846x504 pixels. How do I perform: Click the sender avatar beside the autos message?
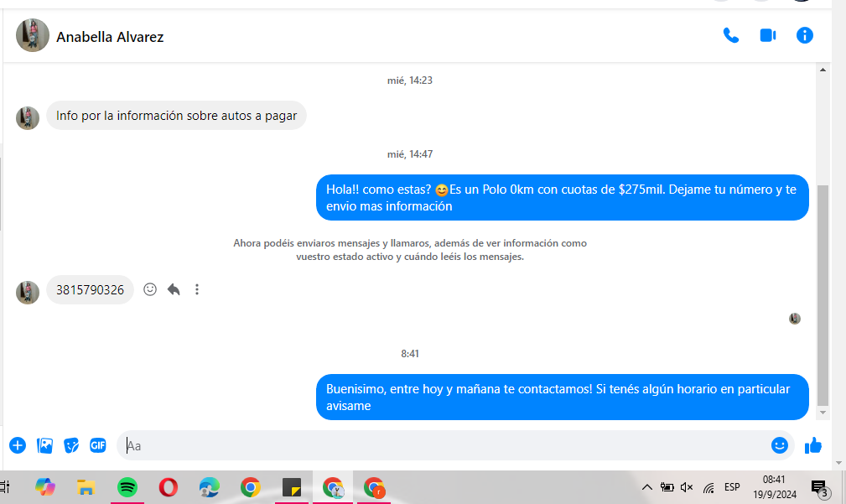[x=28, y=118]
